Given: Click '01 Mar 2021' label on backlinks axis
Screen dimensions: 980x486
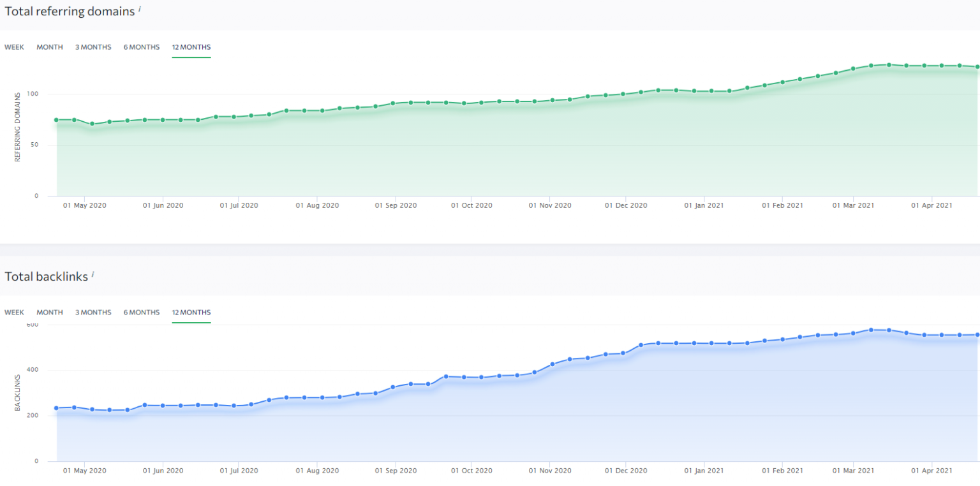Looking at the screenshot, I should [853, 471].
